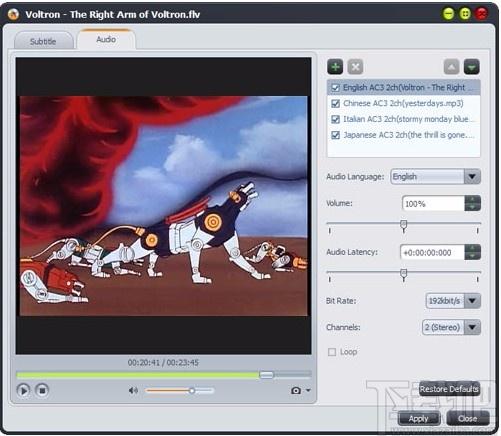Move audio track down with green arrow icon

click(x=471, y=67)
